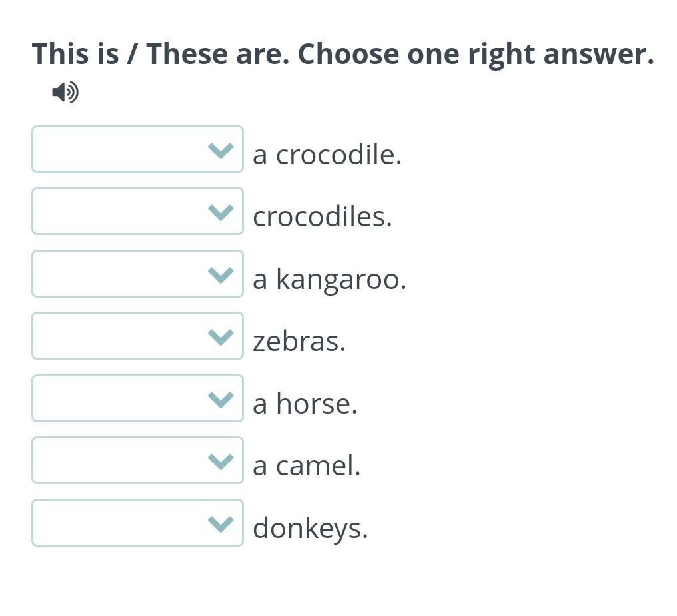Select the answer box for "zebras."
This screenshot has height=616, width=677.
coord(137,336)
